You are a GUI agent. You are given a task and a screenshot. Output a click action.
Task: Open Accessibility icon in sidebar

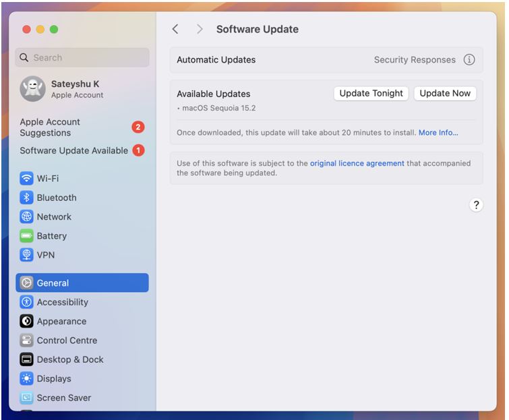(26, 302)
